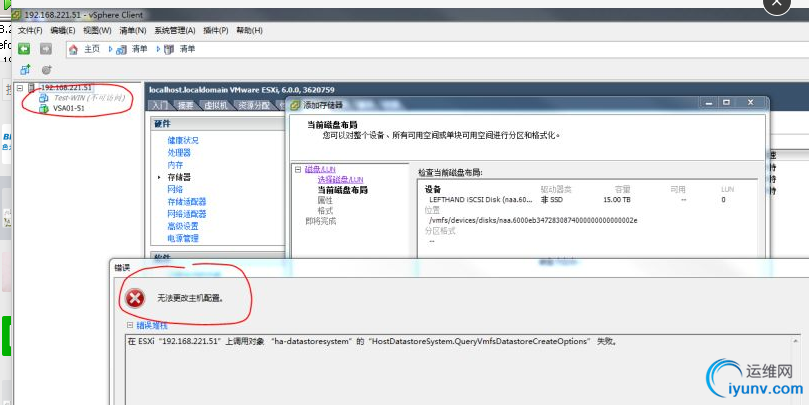Click the host server icon for 192.168.221.51

[32, 88]
